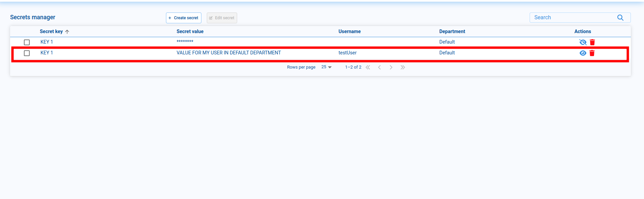Hide the testUser secret value
Image resolution: width=644 pixels, height=199 pixels.
583,53
